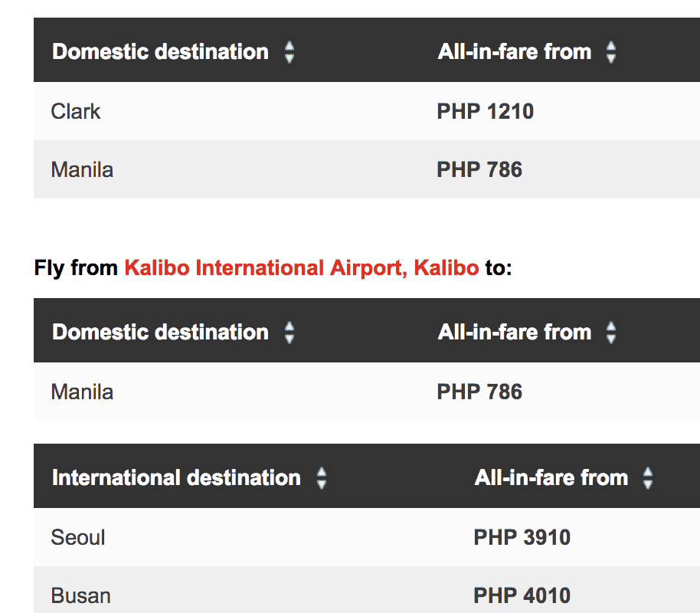This screenshot has width=700, height=613.
Task: Select PHP 786 fare in the topmost table
Action: [x=479, y=170]
